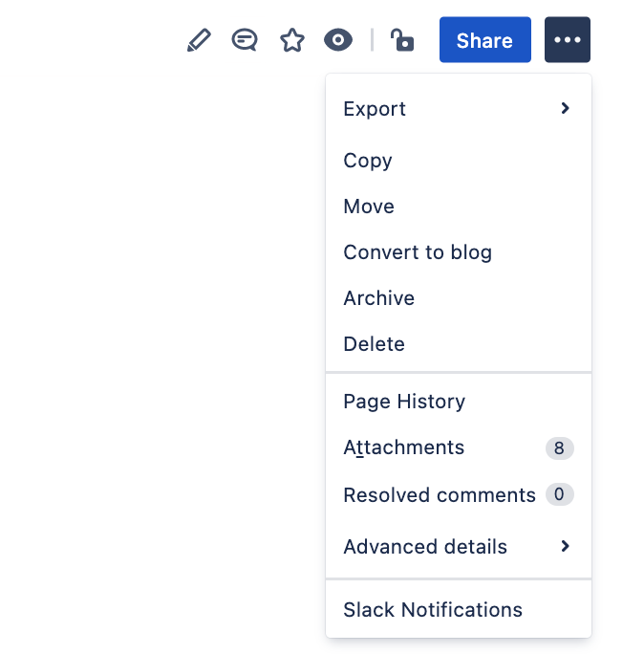This screenshot has width=644, height=654.
Task: Expand the Export submenu
Action: (375, 109)
